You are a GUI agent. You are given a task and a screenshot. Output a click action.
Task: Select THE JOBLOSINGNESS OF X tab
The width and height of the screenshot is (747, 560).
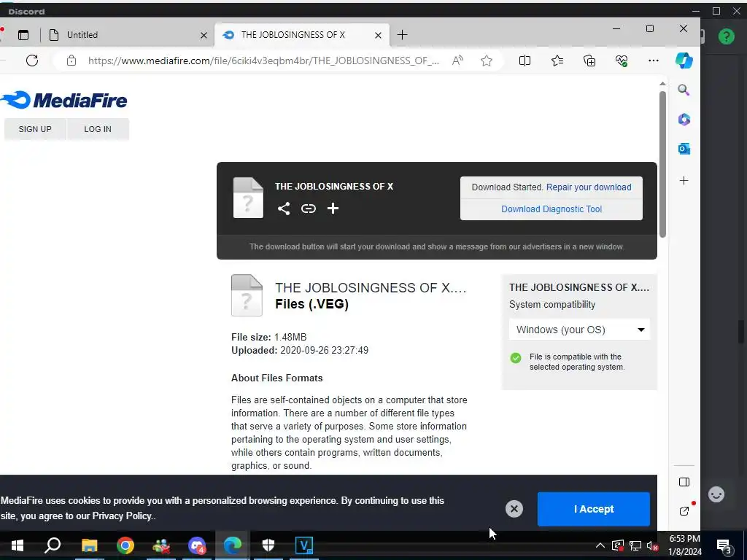(x=302, y=35)
